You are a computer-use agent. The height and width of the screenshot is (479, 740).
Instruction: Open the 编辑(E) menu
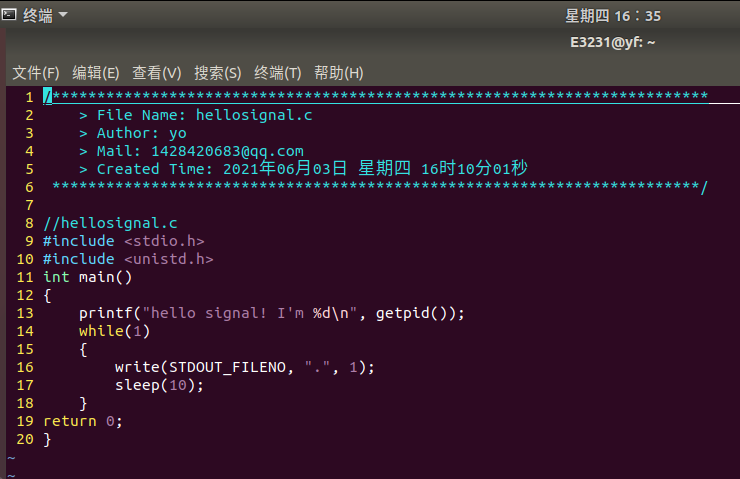click(x=96, y=73)
